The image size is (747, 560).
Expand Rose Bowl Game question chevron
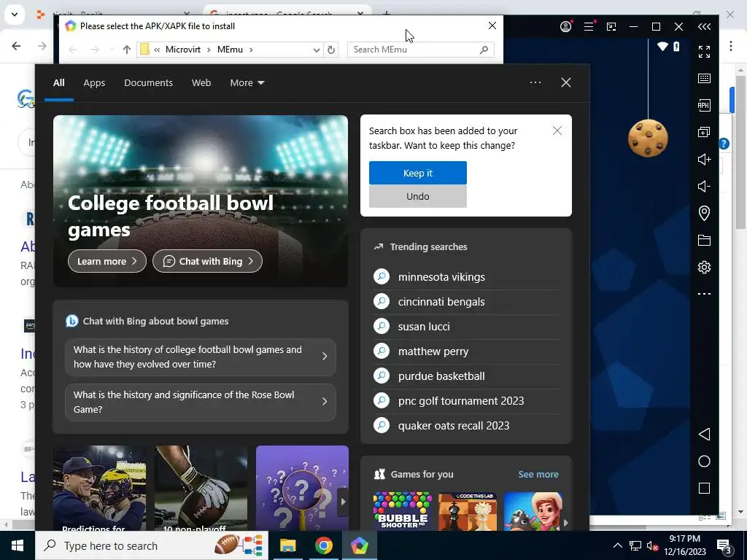[x=325, y=402]
